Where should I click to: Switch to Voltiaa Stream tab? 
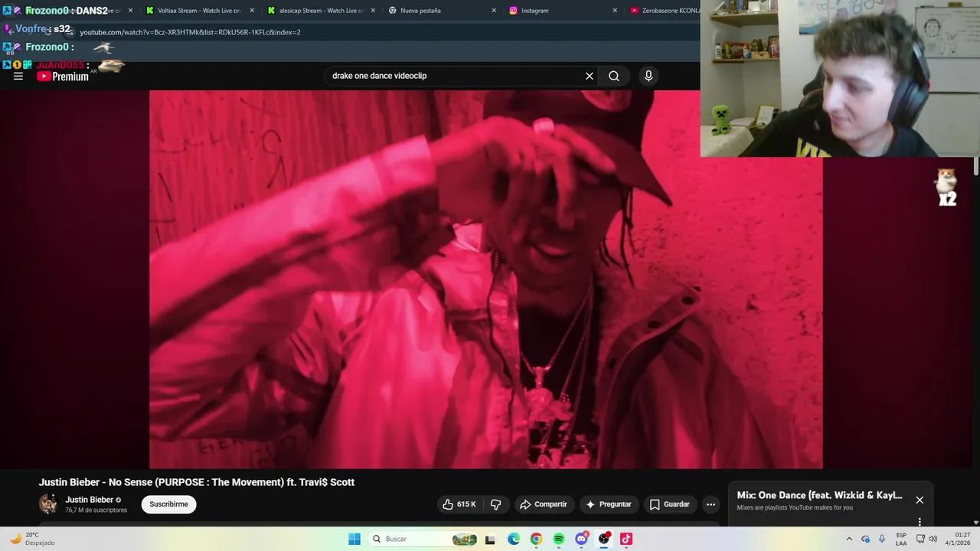pos(198,11)
